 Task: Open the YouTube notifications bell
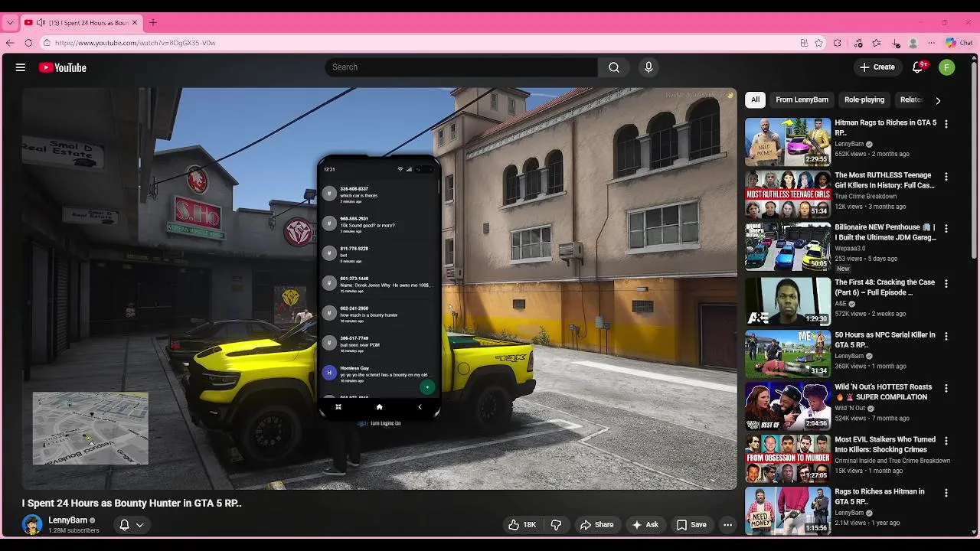coord(918,67)
